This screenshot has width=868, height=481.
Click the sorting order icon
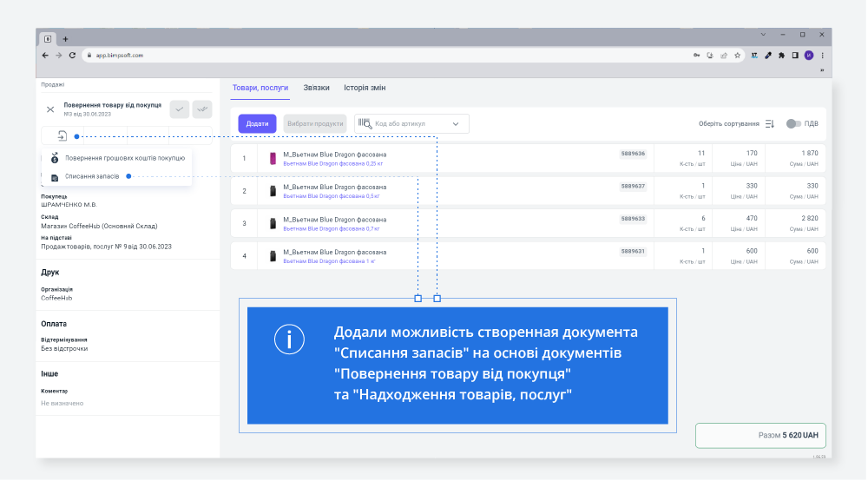(769, 124)
